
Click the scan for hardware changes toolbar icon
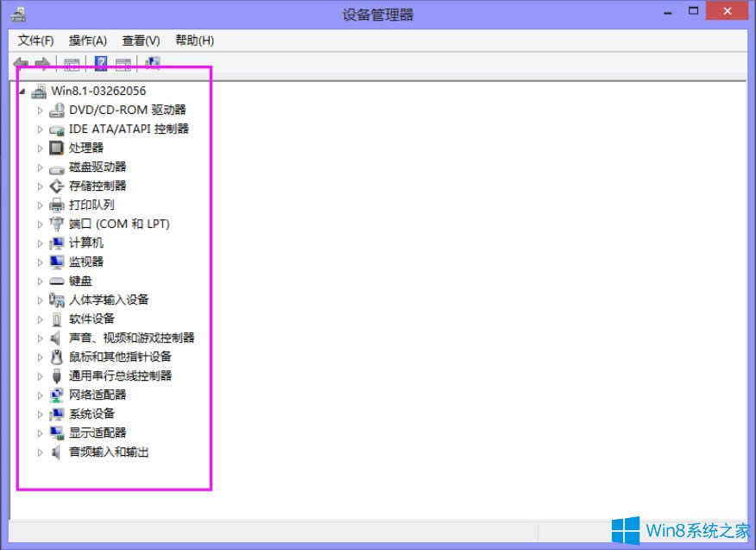152,62
